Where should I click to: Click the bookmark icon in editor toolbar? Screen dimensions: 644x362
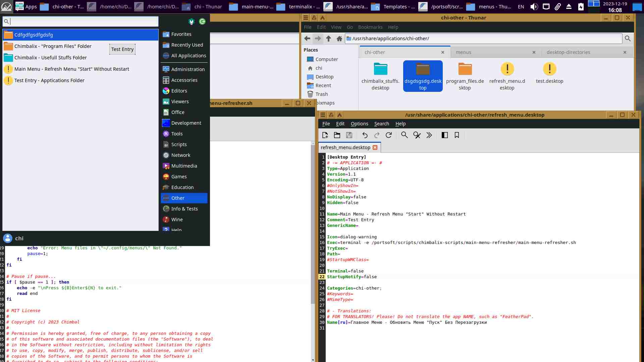[x=457, y=135]
